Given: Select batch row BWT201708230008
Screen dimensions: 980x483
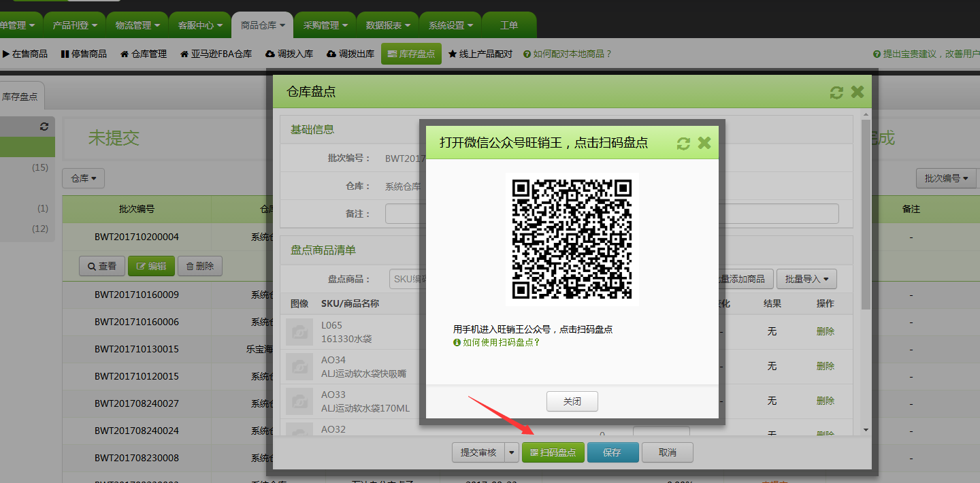Looking at the screenshot, I should click(x=137, y=458).
